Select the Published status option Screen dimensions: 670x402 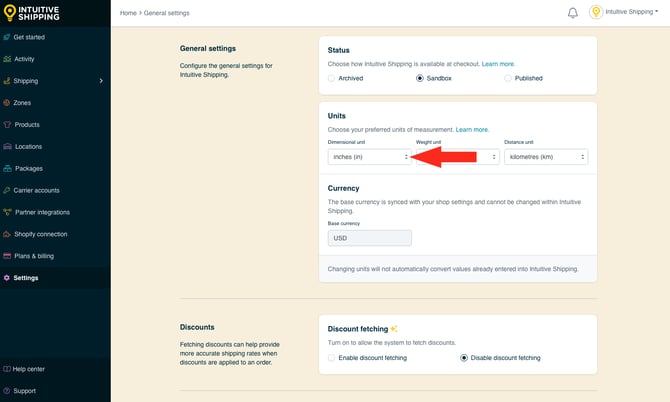click(x=508, y=78)
